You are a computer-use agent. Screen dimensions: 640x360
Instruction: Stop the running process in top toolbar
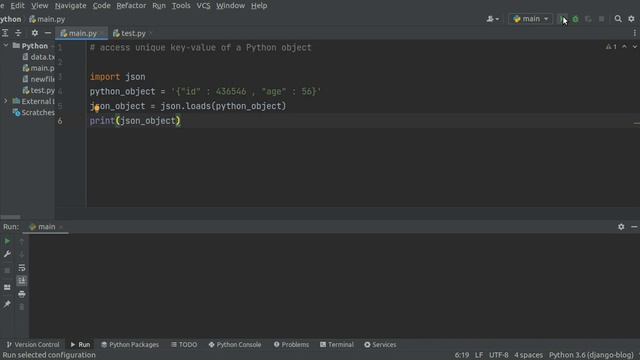click(601, 19)
